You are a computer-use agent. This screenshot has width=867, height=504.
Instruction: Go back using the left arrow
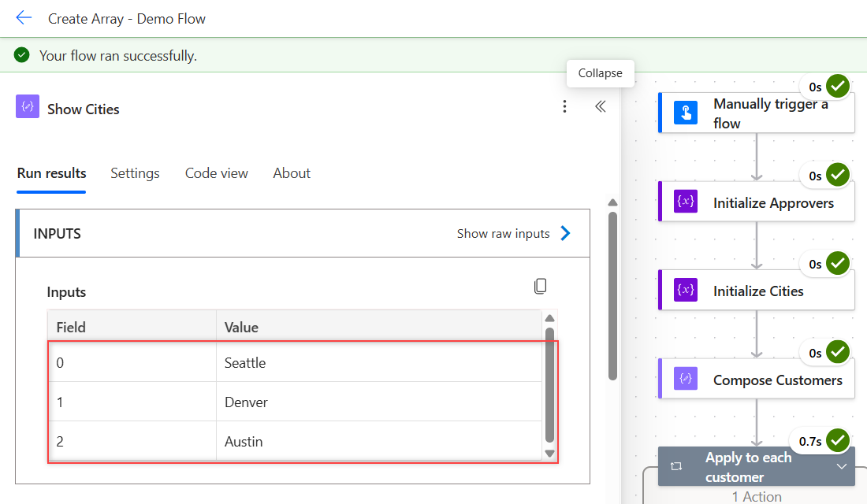(24, 18)
